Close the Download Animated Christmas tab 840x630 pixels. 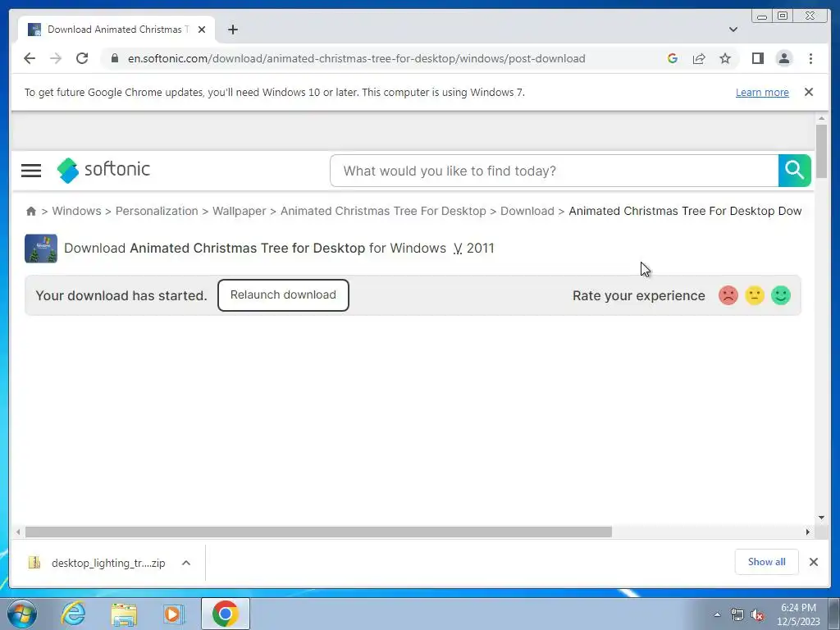pos(202,30)
